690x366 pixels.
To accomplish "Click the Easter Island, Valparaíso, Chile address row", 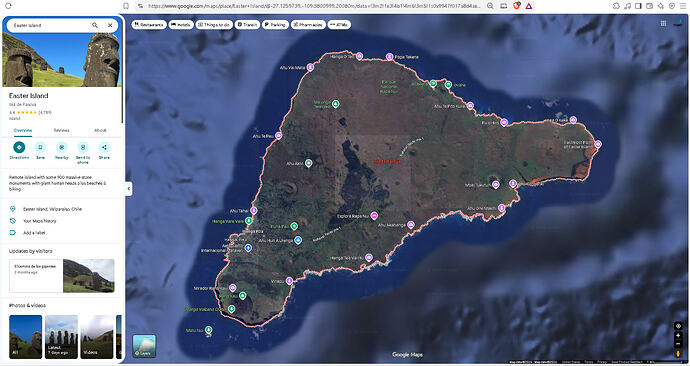I will pyautogui.click(x=62, y=209).
